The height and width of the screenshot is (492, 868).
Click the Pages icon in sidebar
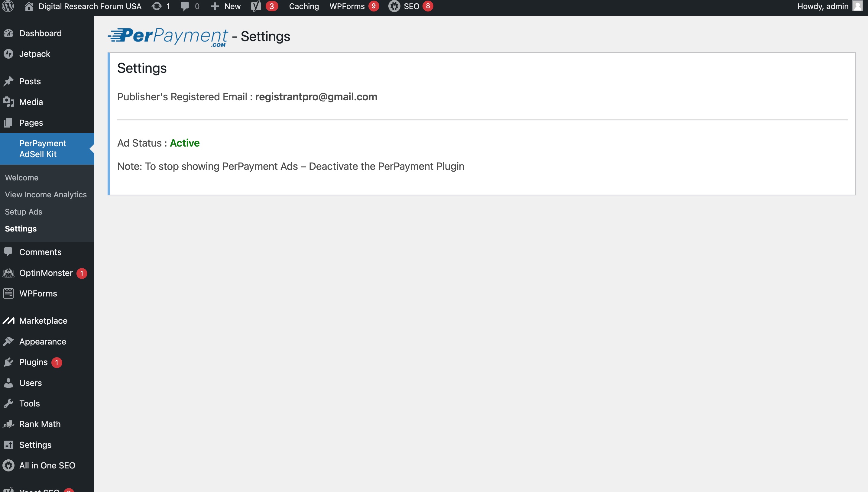[8, 122]
